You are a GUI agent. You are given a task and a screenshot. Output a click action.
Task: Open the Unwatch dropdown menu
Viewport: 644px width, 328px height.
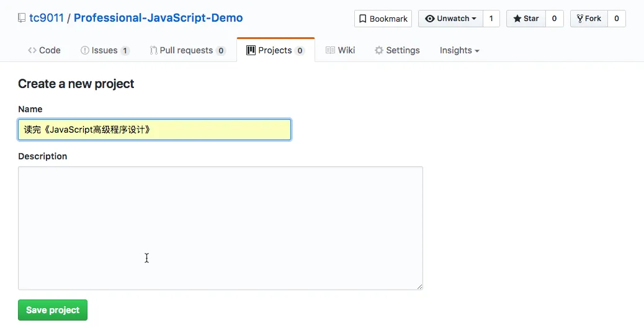(450, 19)
